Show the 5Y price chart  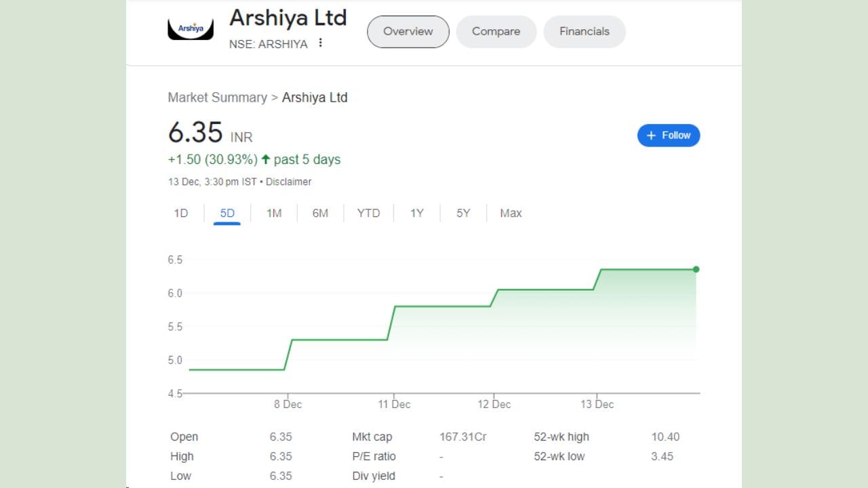(463, 213)
